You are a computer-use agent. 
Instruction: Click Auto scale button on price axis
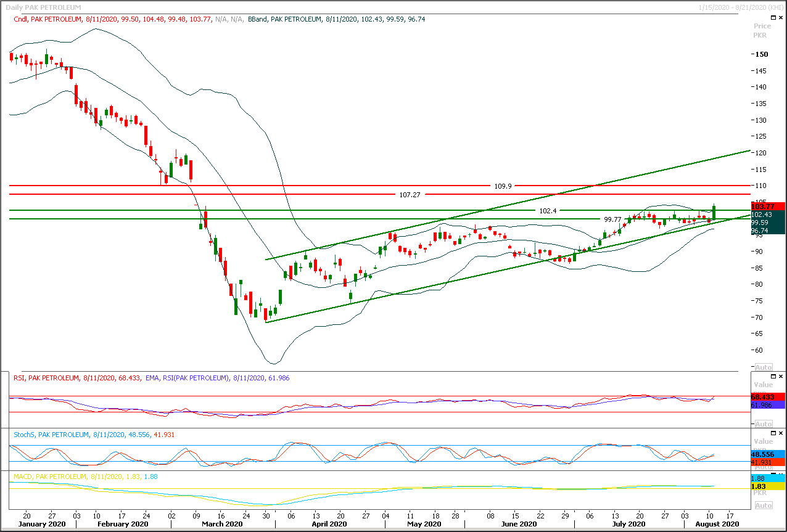click(x=763, y=367)
